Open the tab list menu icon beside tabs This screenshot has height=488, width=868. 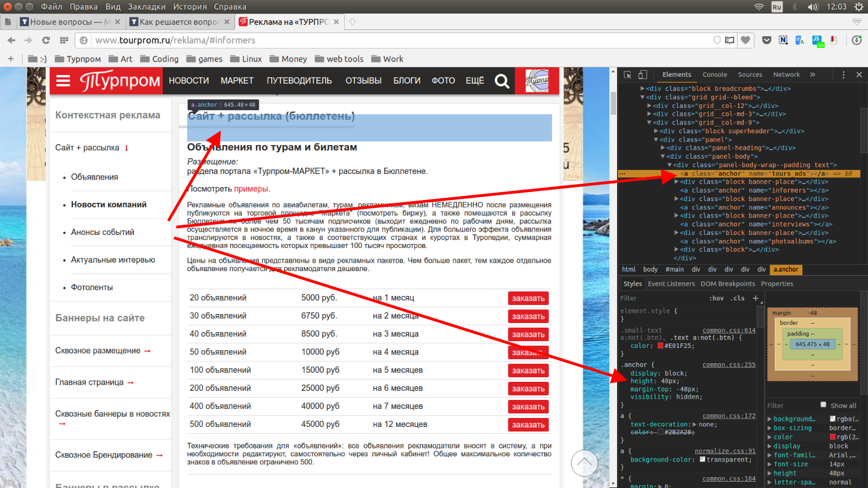click(857, 21)
